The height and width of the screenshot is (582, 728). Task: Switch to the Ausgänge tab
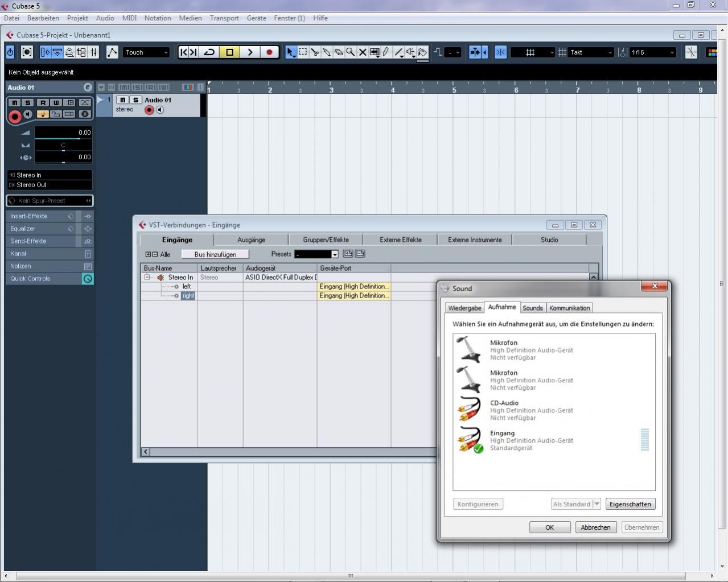[251, 240]
